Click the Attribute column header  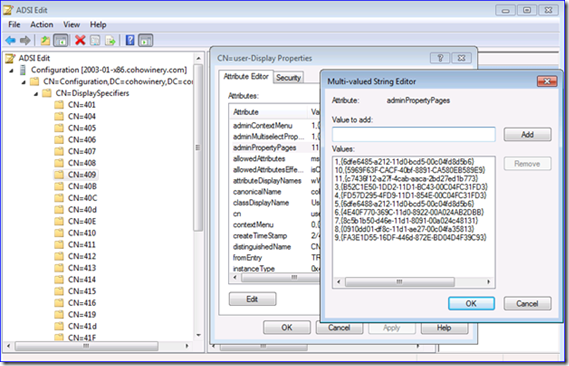coord(269,112)
